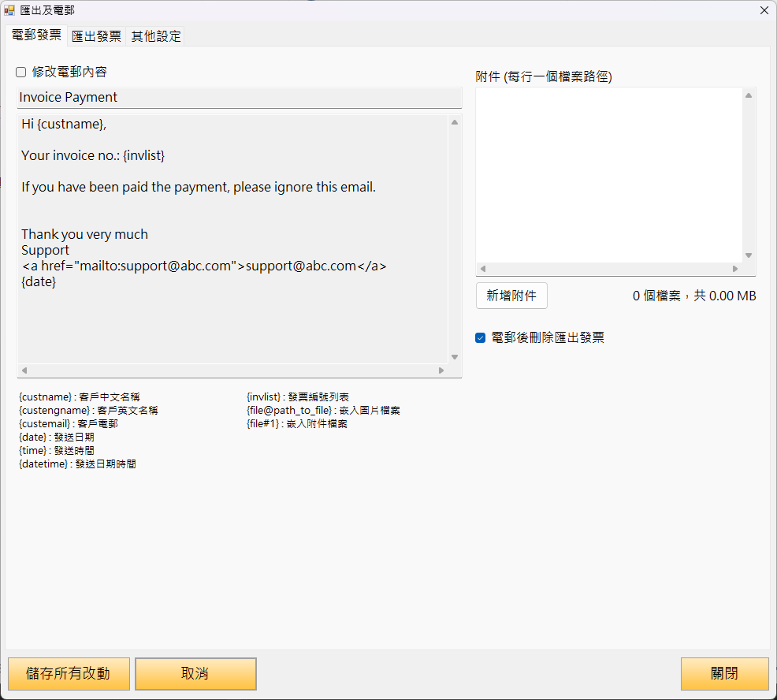Enable the 修改電郵內容 checkbox

[x=21, y=73]
